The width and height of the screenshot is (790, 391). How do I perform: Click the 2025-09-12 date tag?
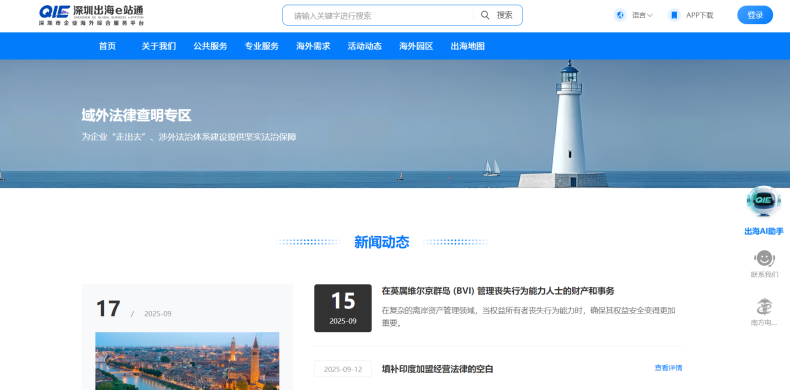click(x=343, y=369)
